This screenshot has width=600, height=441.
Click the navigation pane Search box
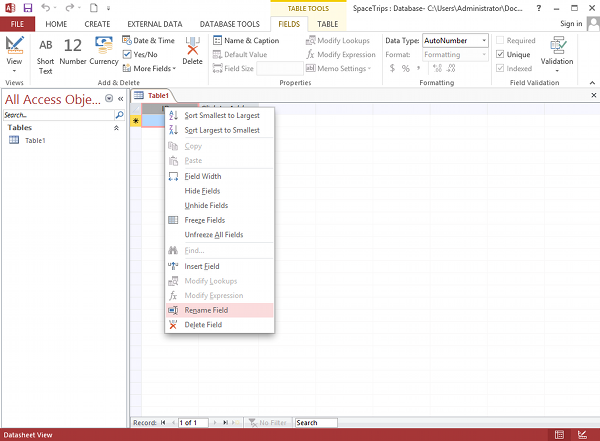pyautogui.click(x=59, y=114)
